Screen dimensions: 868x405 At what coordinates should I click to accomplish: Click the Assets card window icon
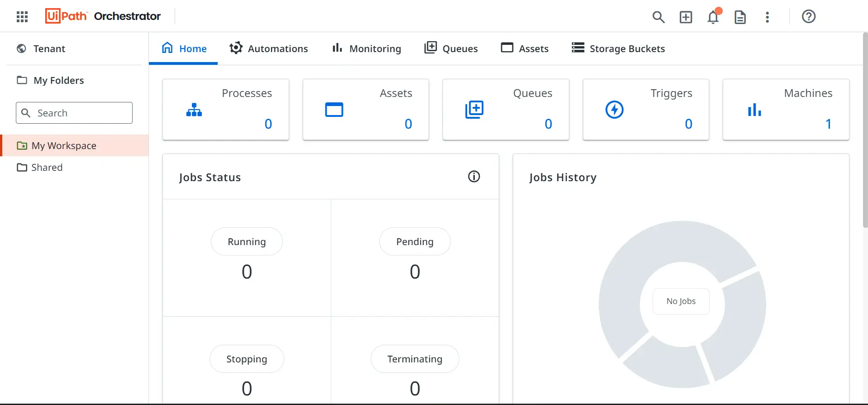[x=334, y=110]
